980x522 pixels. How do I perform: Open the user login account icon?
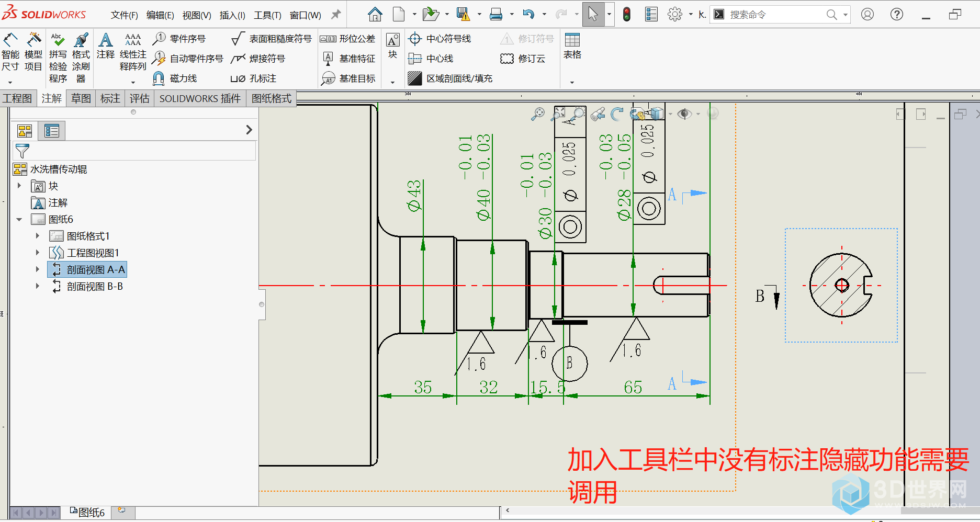click(x=868, y=15)
